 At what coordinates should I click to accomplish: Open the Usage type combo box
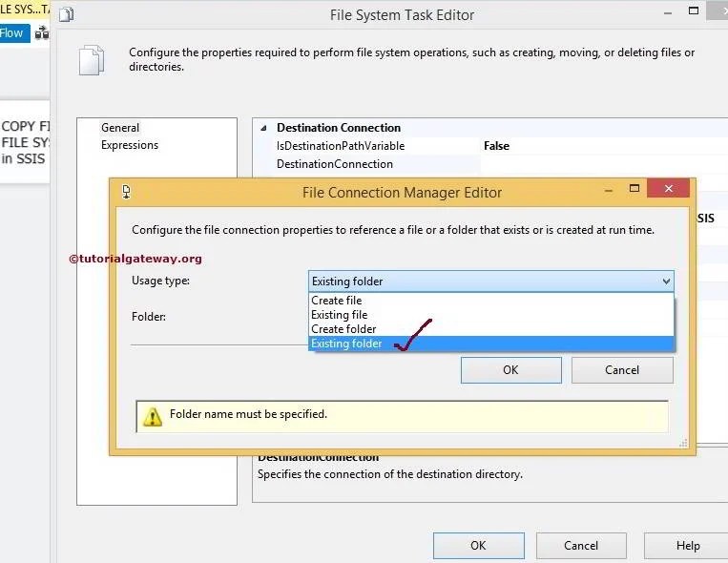coord(491,281)
